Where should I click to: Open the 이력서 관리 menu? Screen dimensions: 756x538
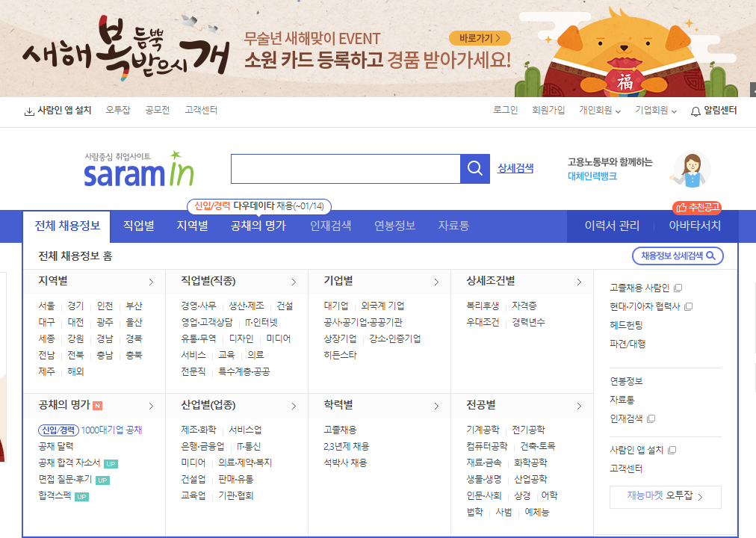coord(612,226)
